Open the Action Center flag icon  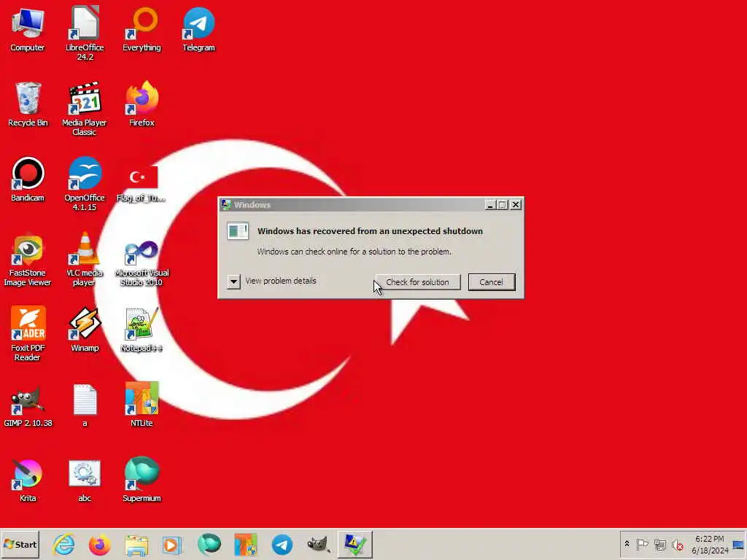click(x=642, y=544)
